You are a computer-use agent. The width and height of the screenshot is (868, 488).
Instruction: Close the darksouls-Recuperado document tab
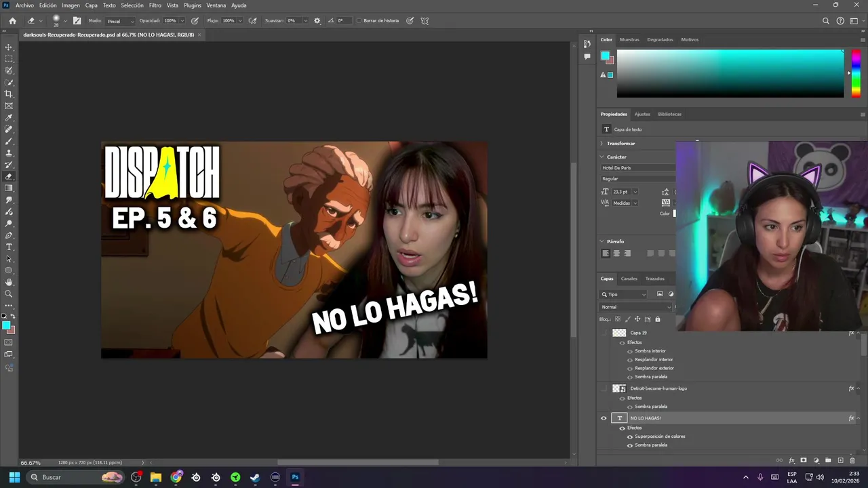click(199, 35)
